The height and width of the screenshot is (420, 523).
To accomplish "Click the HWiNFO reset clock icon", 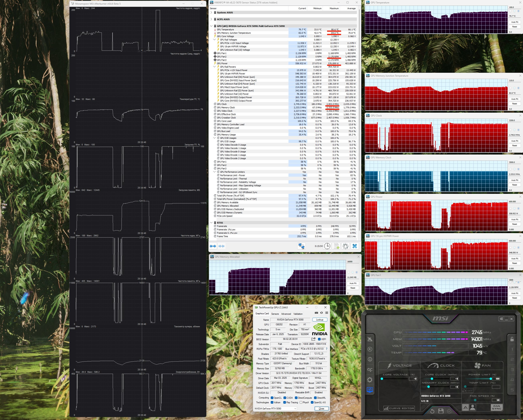I will click(x=327, y=246).
